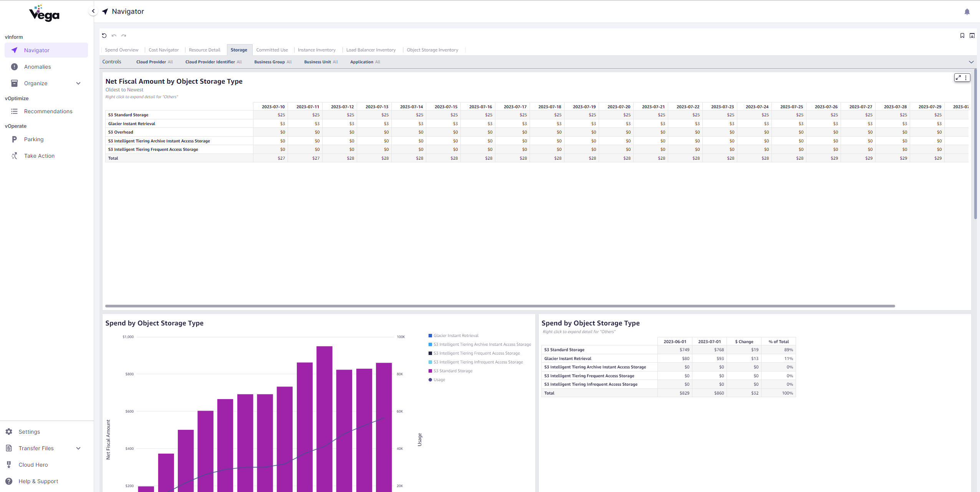Click the Take Action icon
Screen dimensions: 980x492
click(14, 156)
